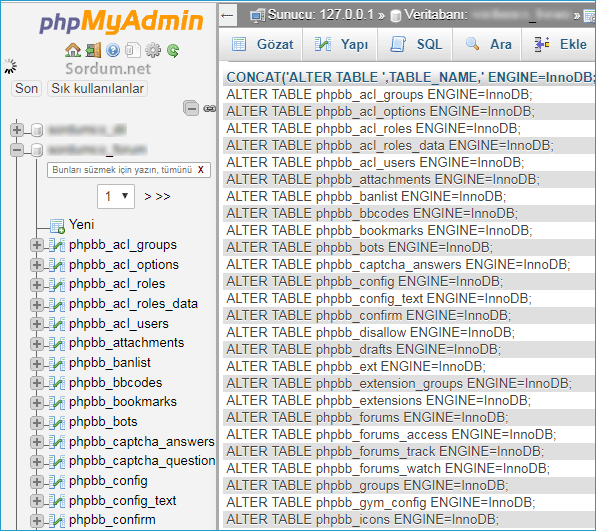Expand the phpbb_acl_users tree node
The width and height of the screenshot is (596, 531).
[x=36, y=324]
